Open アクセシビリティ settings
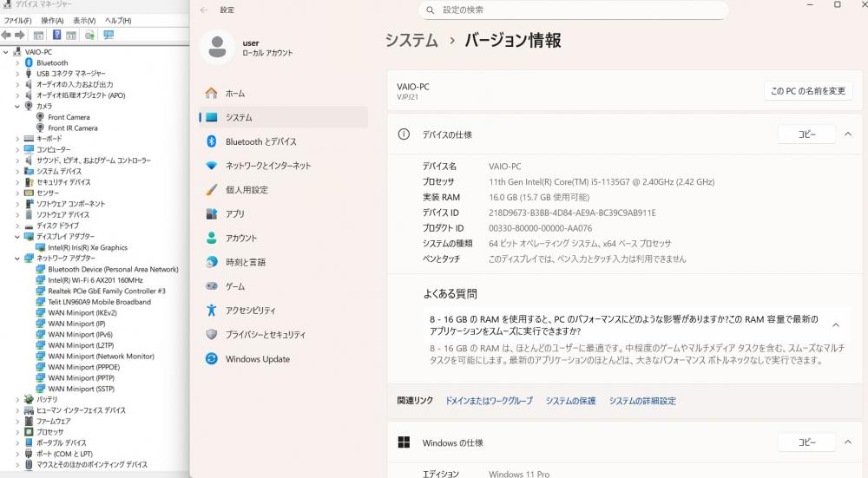The height and width of the screenshot is (478, 868). 283,311
